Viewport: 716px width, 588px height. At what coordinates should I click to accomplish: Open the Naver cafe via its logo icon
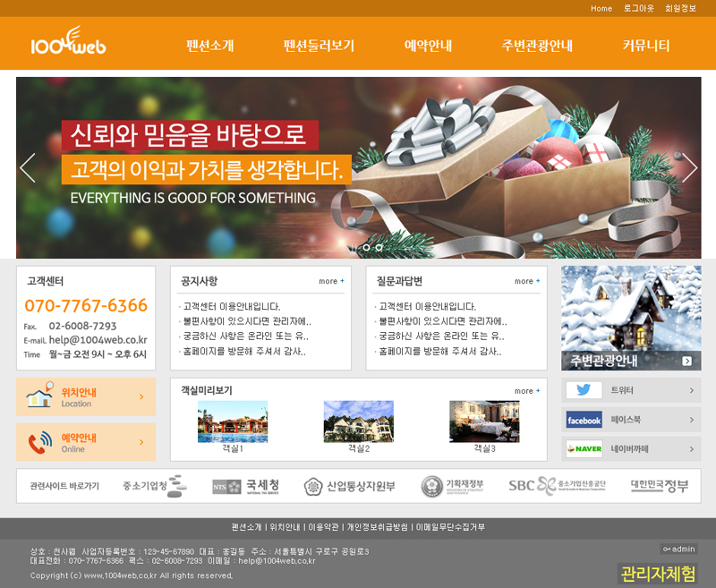click(584, 448)
